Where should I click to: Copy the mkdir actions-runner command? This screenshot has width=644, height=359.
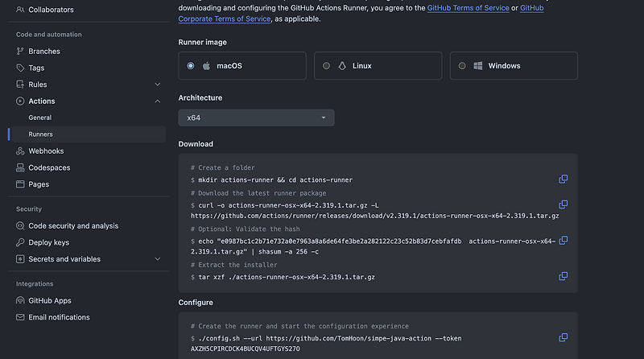pyautogui.click(x=563, y=179)
